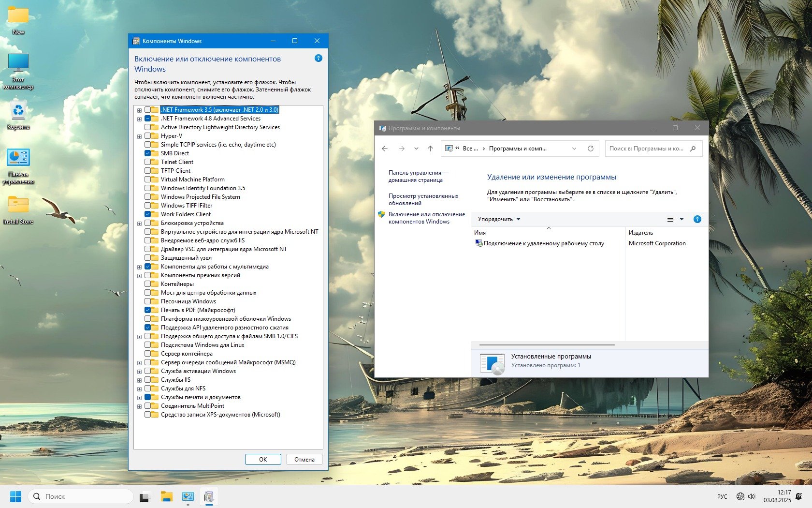Image resolution: width=812 pixels, height=508 pixels.
Task: Open Просмотр установленных обновлений link
Action: click(x=423, y=199)
